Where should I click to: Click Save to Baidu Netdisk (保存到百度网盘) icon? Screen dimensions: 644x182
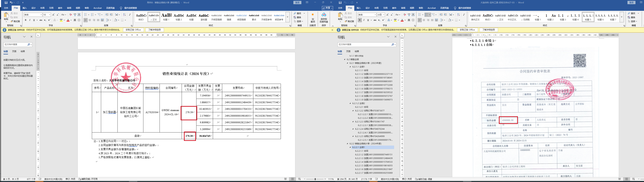(x=324, y=18)
